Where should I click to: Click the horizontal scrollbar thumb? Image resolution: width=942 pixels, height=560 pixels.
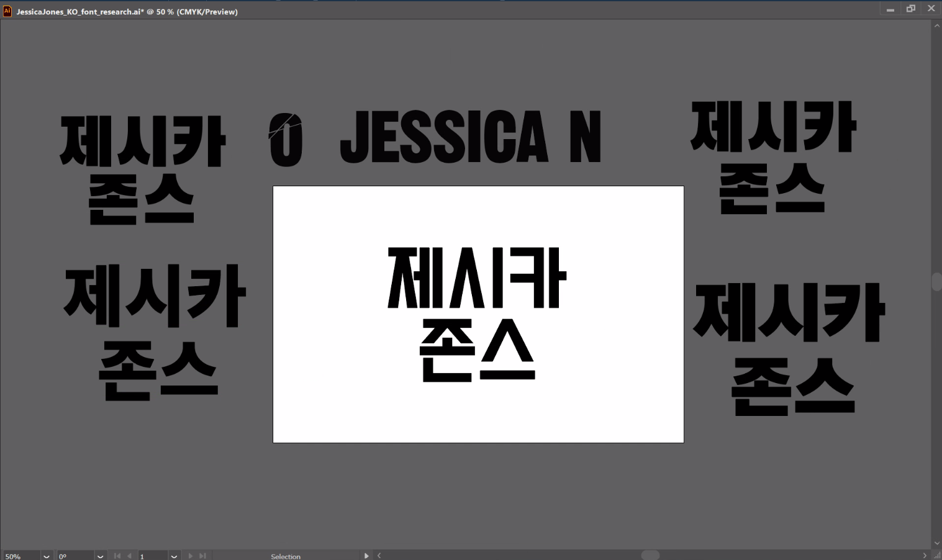click(650, 555)
